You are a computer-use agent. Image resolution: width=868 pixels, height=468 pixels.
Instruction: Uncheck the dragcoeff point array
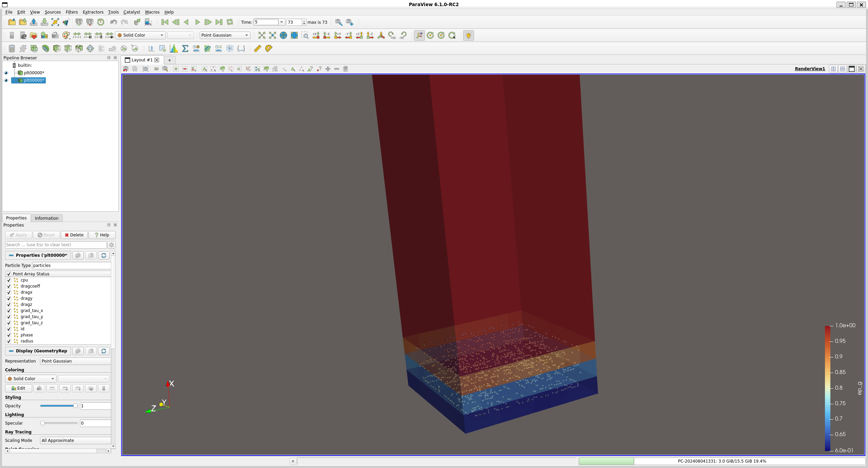[x=9, y=286]
